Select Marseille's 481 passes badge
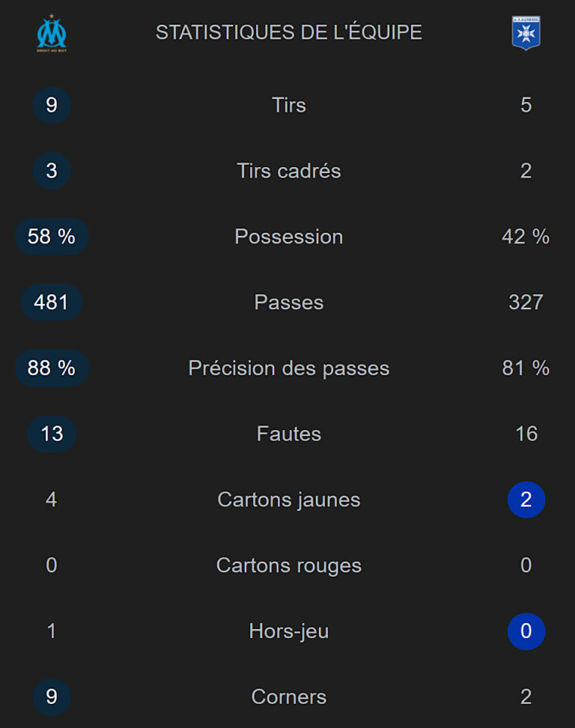The image size is (575, 728). (x=52, y=303)
